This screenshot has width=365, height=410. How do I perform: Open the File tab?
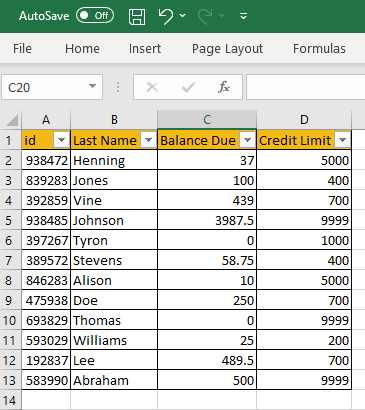(x=22, y=49)
